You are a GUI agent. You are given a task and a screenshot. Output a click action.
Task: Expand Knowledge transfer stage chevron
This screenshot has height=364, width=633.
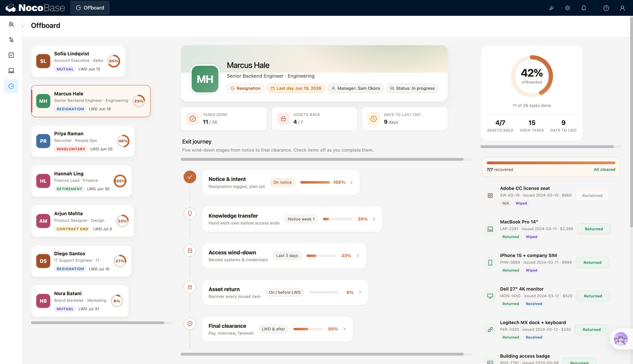click(374, 219)
